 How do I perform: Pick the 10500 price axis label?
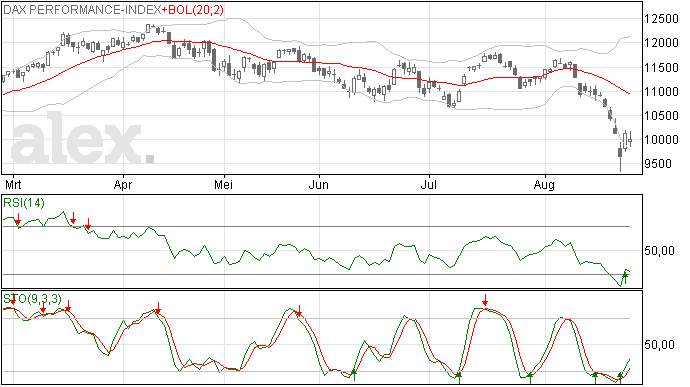tap(661, 116)
